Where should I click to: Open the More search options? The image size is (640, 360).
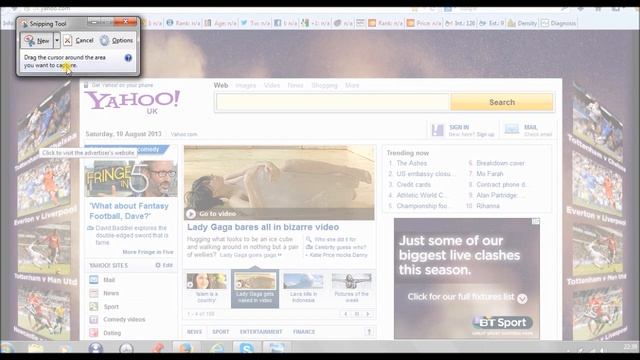pyautogui.click(x=352, y=85)
